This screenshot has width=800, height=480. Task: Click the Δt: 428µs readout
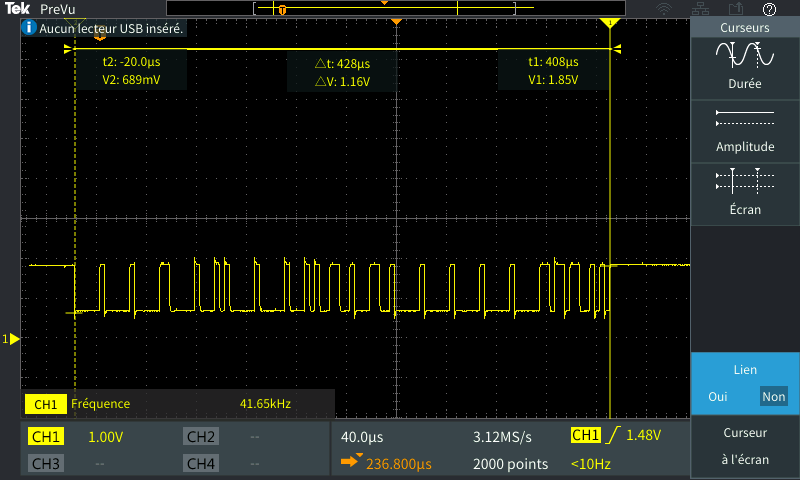(342, 64)
